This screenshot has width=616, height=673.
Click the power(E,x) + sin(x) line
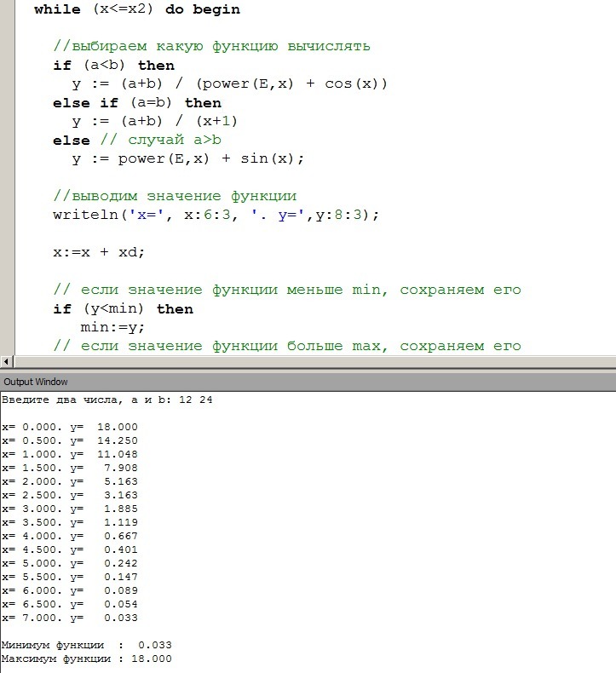(x=187, y=159)
